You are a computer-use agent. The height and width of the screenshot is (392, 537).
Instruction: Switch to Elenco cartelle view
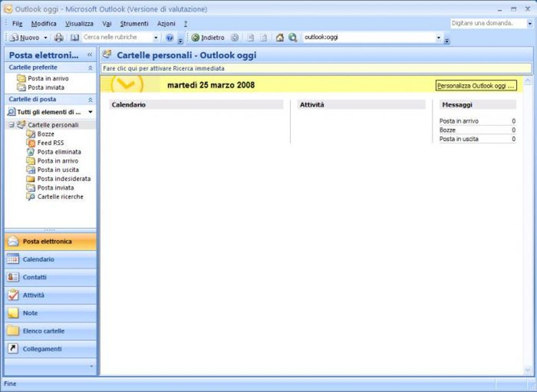tap(51, 331)
